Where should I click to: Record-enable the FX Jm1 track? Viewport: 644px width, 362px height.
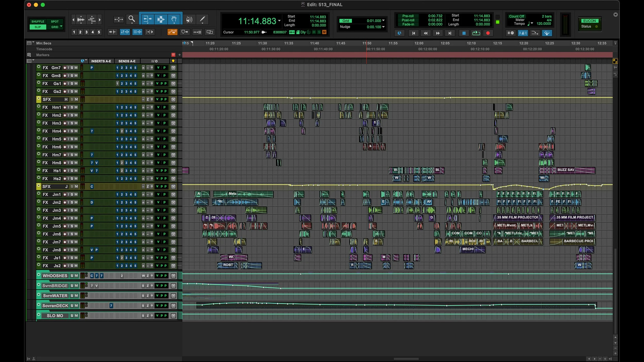point(65,194)
